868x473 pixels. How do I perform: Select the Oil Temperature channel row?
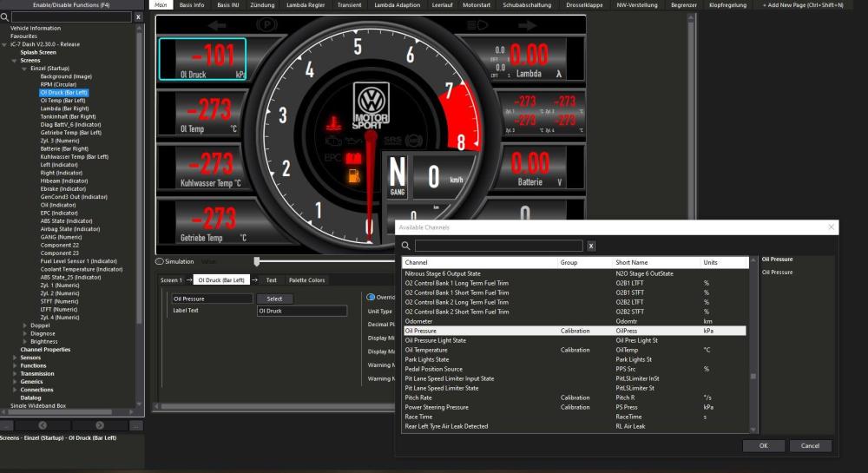click(574, 350)
